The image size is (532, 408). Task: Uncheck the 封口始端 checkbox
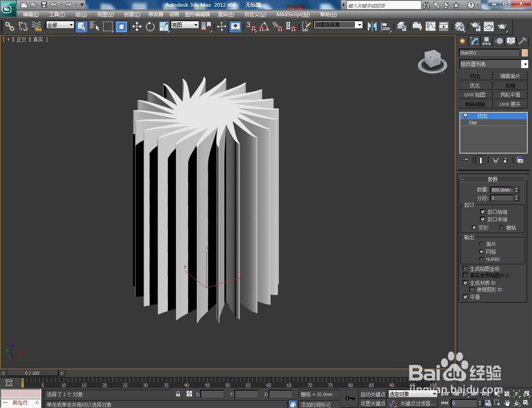(483, 212)
